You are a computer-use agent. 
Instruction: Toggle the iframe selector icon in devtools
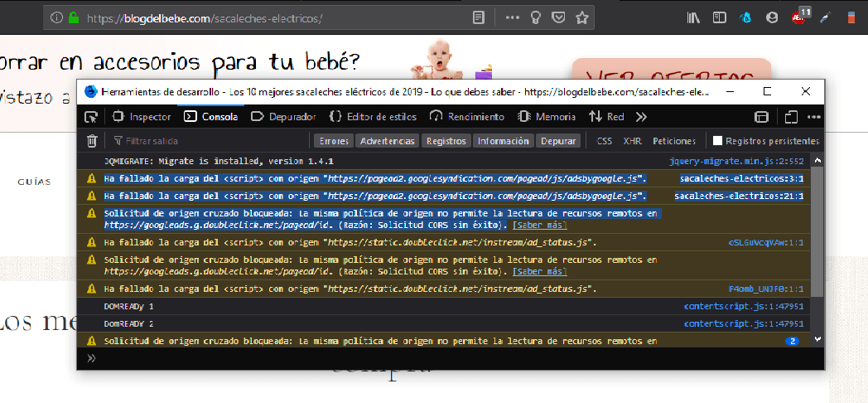[x=762, y=117]
